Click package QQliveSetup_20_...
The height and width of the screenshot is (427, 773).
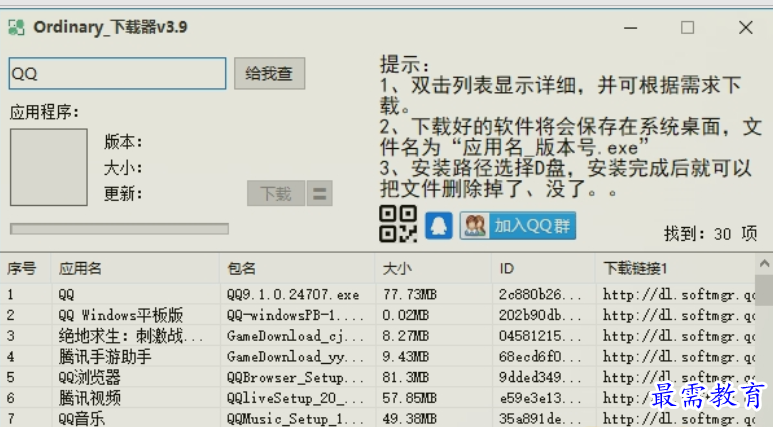(x=295, y=398)
